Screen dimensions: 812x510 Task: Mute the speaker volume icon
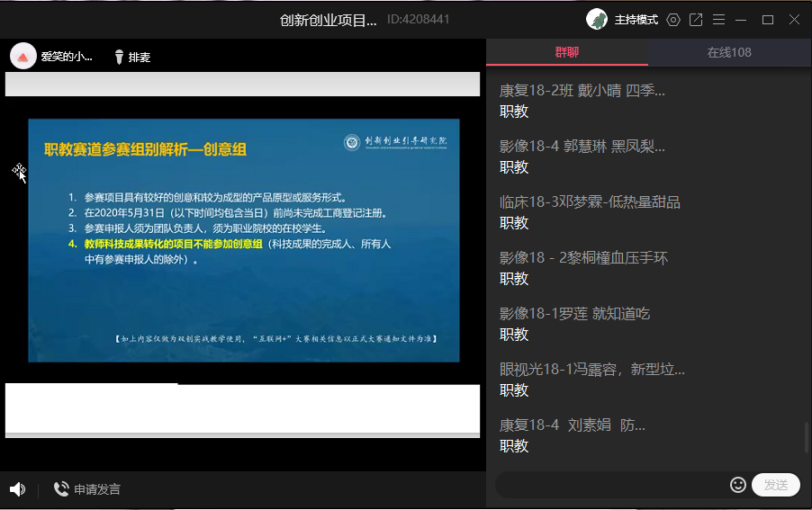click(17, 489)
